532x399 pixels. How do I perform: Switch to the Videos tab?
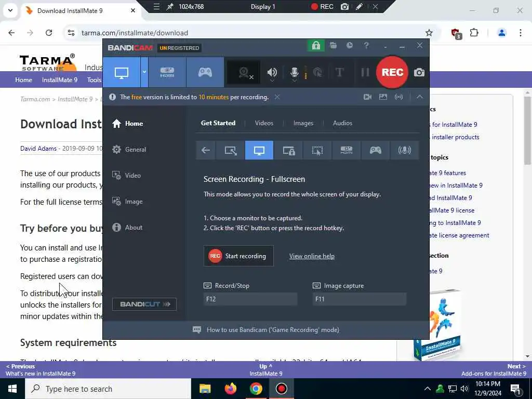click(264, 123)
